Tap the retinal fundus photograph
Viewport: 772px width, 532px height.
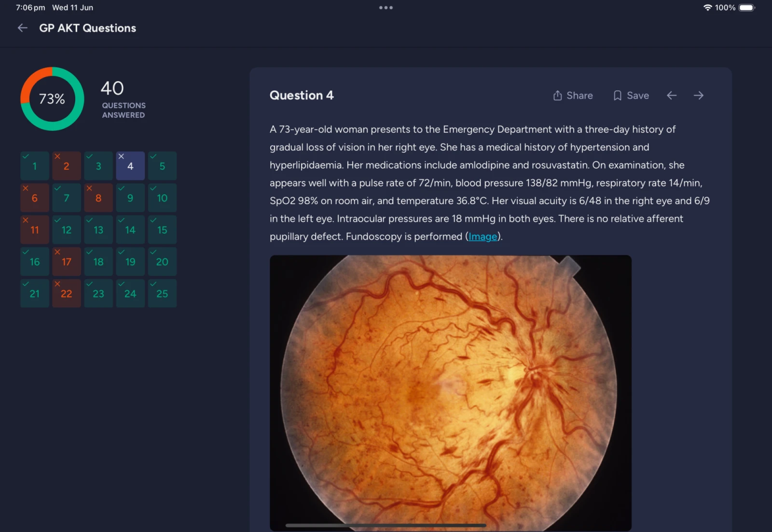pyautogui.click(x=450, y=391)
